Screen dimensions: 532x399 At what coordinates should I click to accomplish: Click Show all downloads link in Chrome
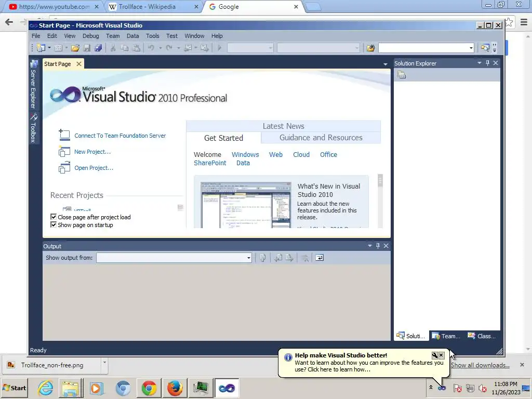pos(480,365)
